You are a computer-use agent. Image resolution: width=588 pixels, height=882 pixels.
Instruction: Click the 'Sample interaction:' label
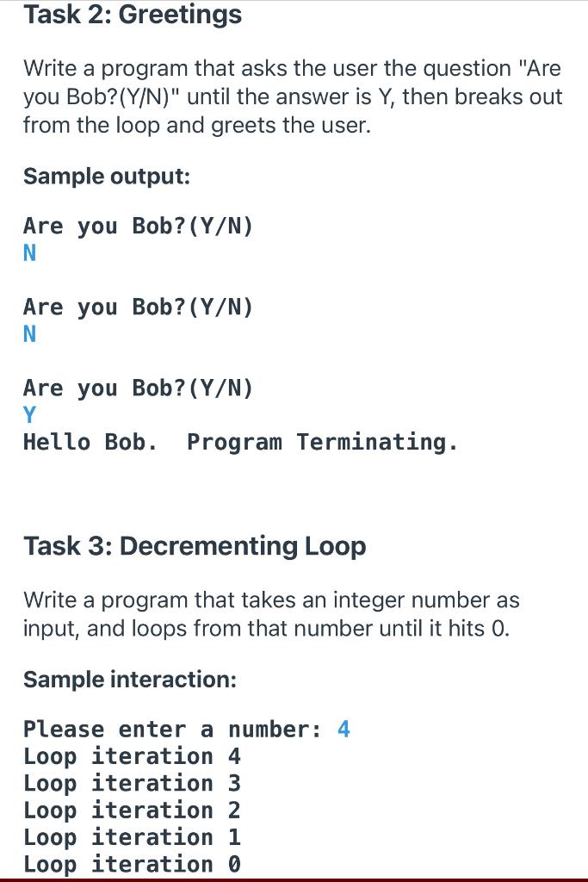tap(130, 680)
